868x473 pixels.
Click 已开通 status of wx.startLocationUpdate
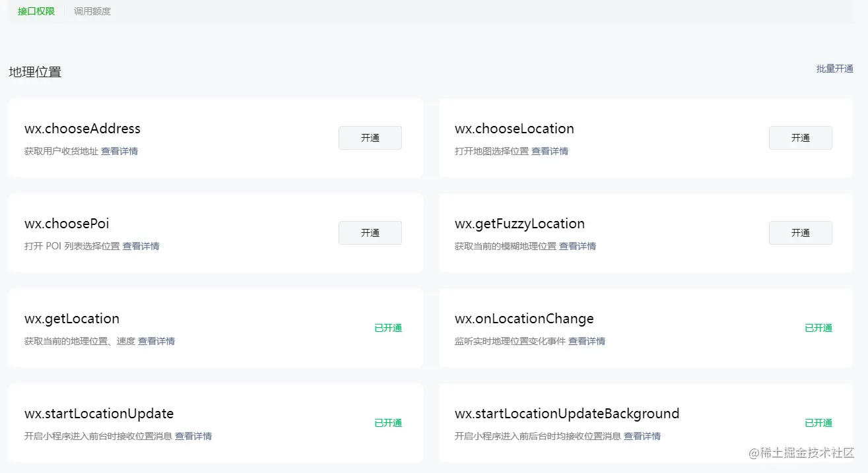pyautogui.click(x=388, y=423)
